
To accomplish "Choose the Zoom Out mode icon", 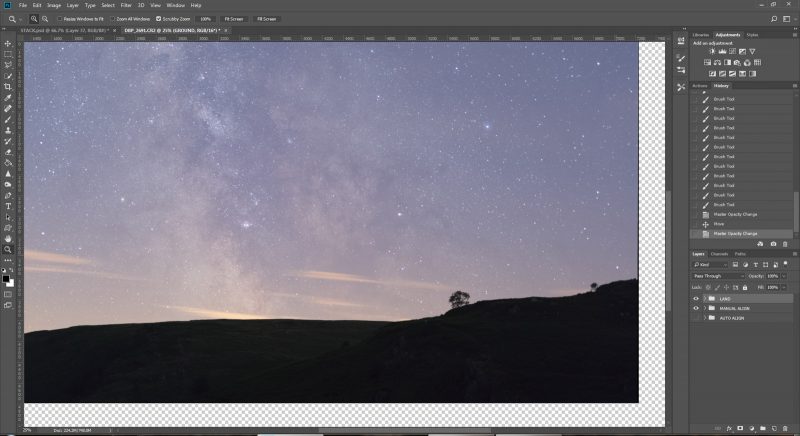I will [45, 19].
